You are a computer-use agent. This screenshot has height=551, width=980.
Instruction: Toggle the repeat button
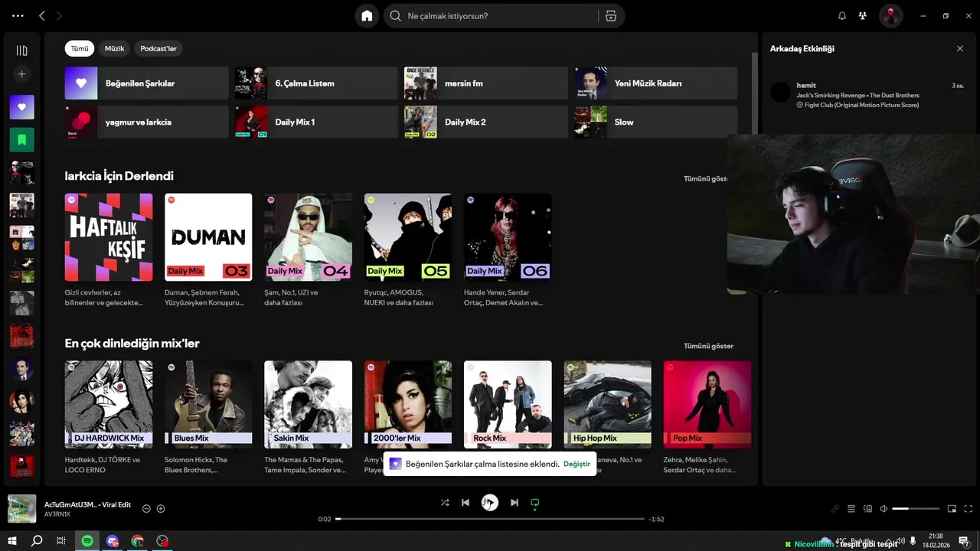pos(535,503)
